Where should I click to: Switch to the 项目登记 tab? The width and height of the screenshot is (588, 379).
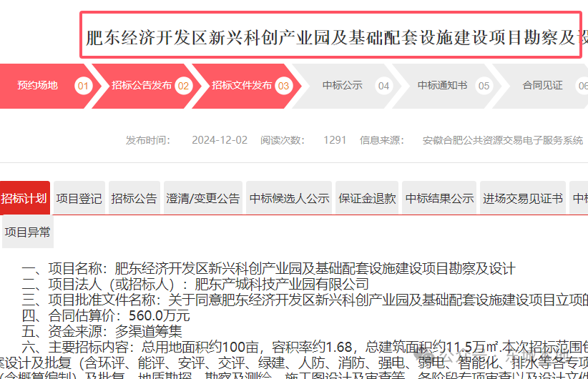coord(79,198)
